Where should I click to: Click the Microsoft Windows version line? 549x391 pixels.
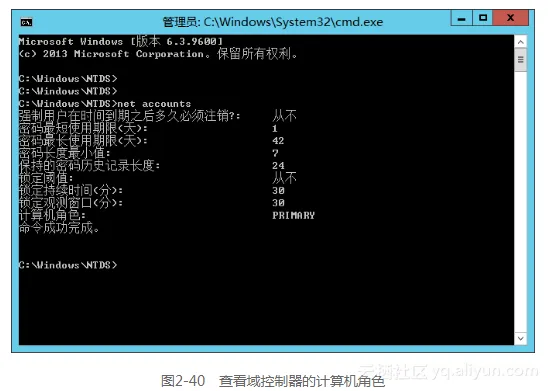tap(121, 41)
